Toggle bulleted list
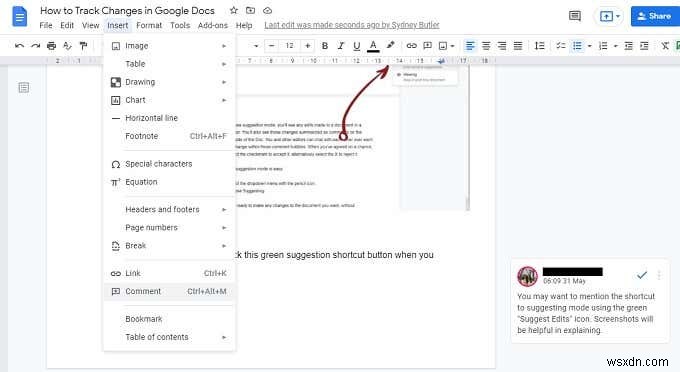The height and width of the screenshot is (372, 680). tap(577, 46)
